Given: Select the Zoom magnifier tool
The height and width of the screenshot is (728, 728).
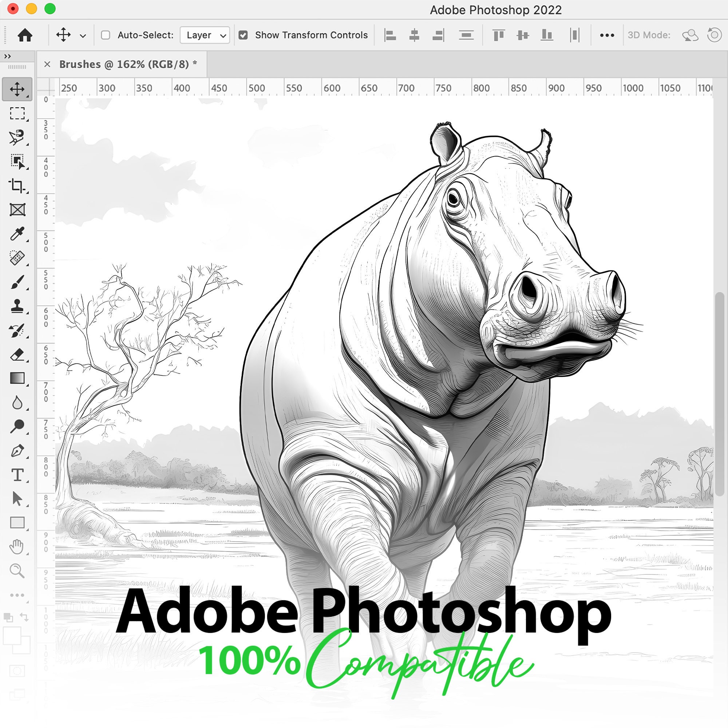Looking at the screenshot, I should [17, 571].
